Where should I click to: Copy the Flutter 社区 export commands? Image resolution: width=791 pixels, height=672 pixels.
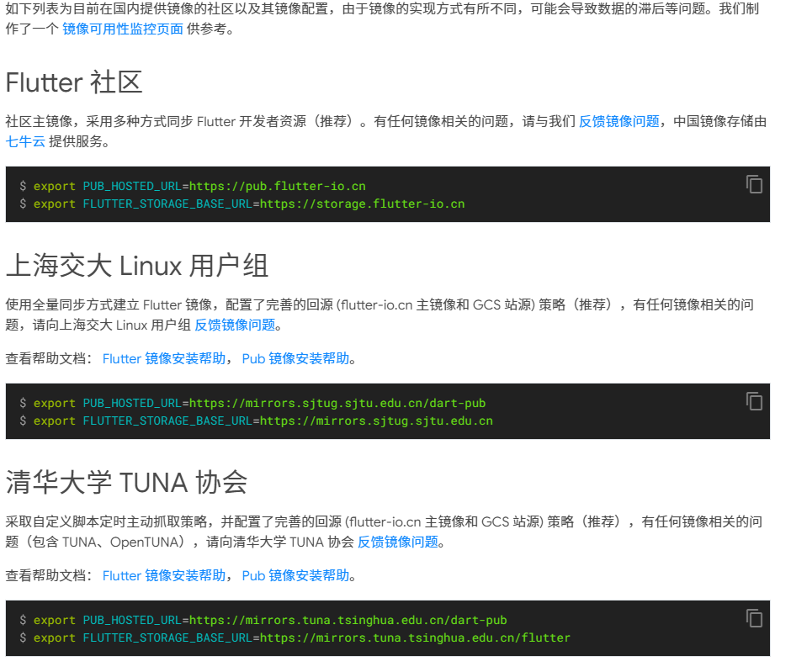[754, 184]
